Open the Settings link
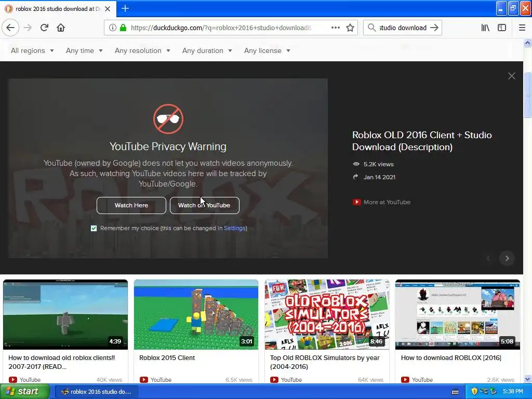This screenshot has height=399, width=532. (x=234, y=229)
